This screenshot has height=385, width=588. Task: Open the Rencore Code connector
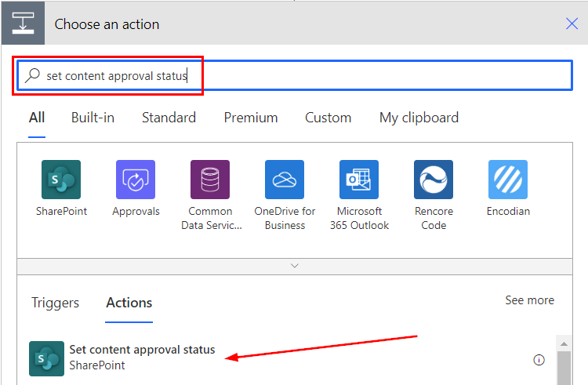(434, 180)
